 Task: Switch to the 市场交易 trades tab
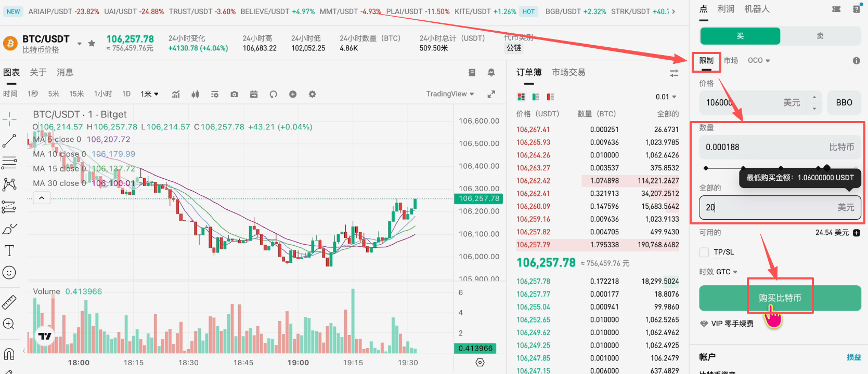pos(568,72)
